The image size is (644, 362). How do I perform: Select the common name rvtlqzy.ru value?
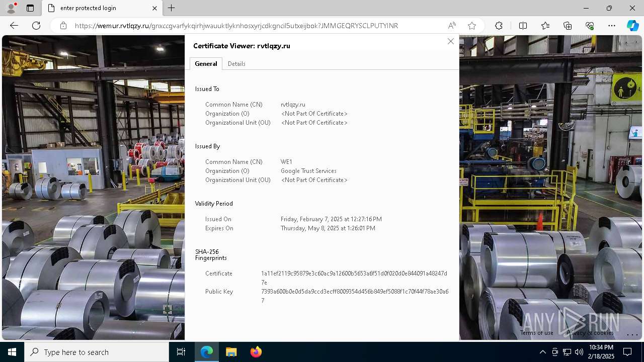point(293,105)
